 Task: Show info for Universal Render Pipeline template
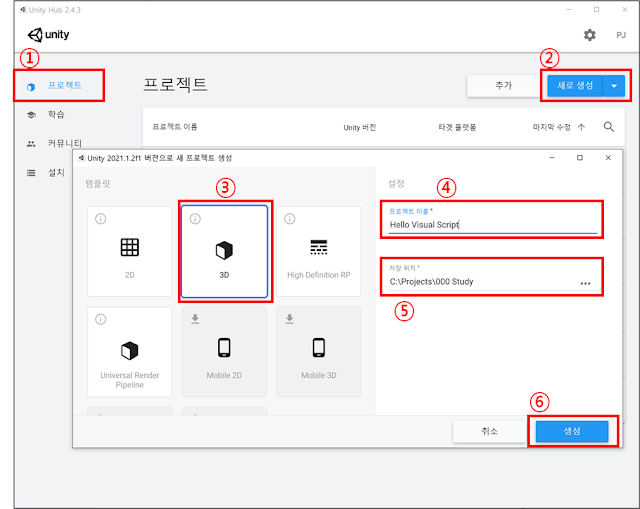pyautogui.click(x=101, y=319)
